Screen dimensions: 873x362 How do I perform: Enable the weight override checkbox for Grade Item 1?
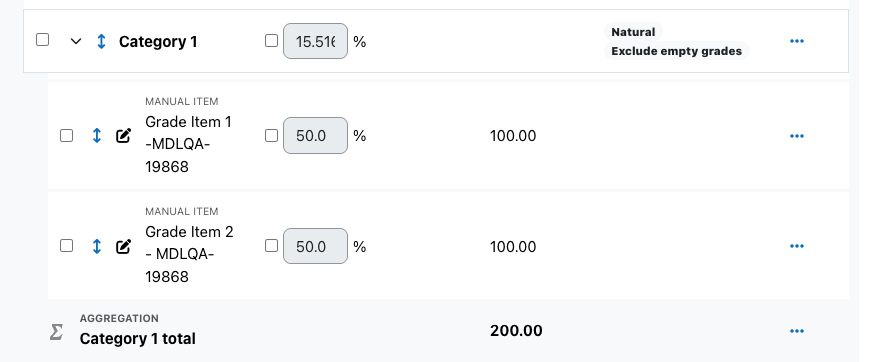tap(271, 135)
